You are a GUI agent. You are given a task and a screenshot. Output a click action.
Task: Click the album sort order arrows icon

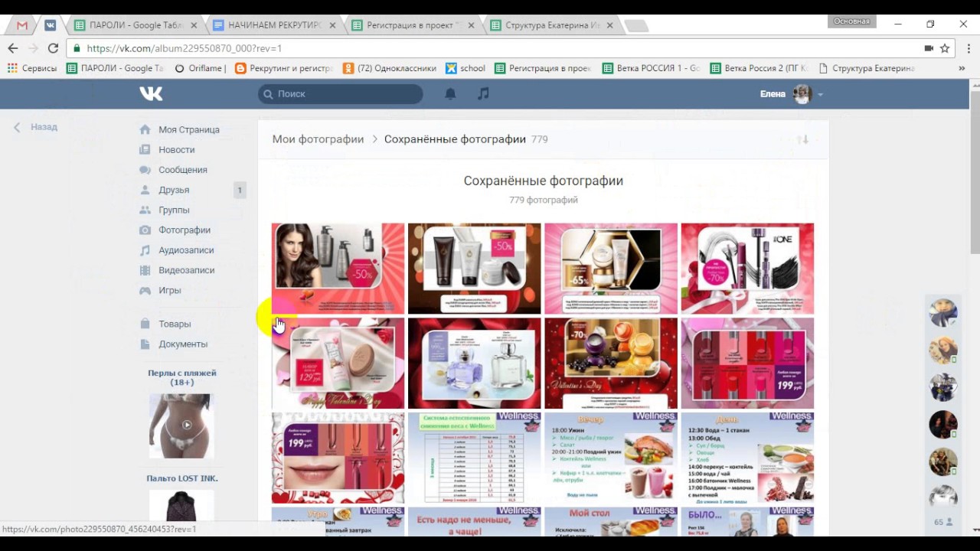(x=802, y=139)
